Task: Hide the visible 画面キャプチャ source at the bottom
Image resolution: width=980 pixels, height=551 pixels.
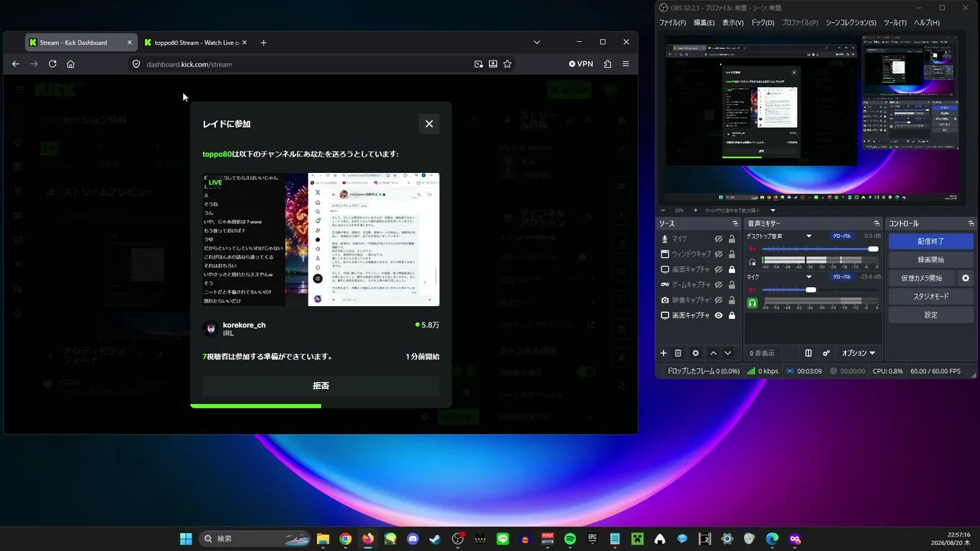Action: tap(719, 315)
